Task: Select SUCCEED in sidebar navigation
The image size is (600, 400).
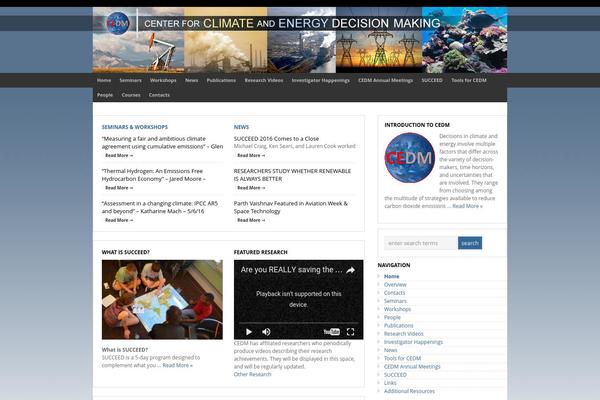Action: click(x=395, y=375)
